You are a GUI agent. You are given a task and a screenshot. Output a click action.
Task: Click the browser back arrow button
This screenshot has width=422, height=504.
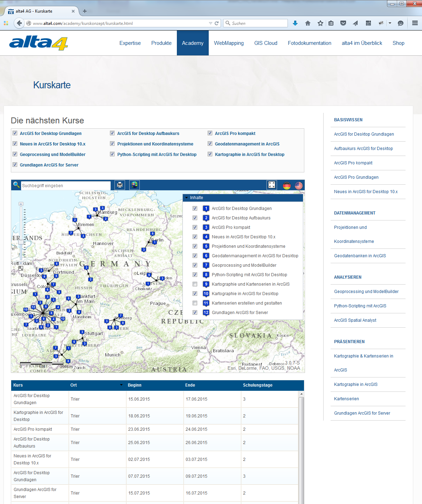tap(19, 23)
